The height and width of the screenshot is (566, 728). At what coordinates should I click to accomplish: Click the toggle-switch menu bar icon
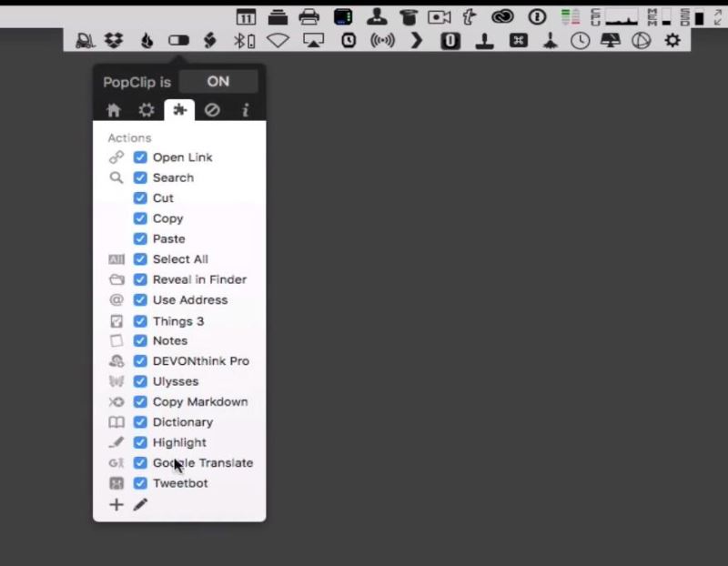coord(178,41)
